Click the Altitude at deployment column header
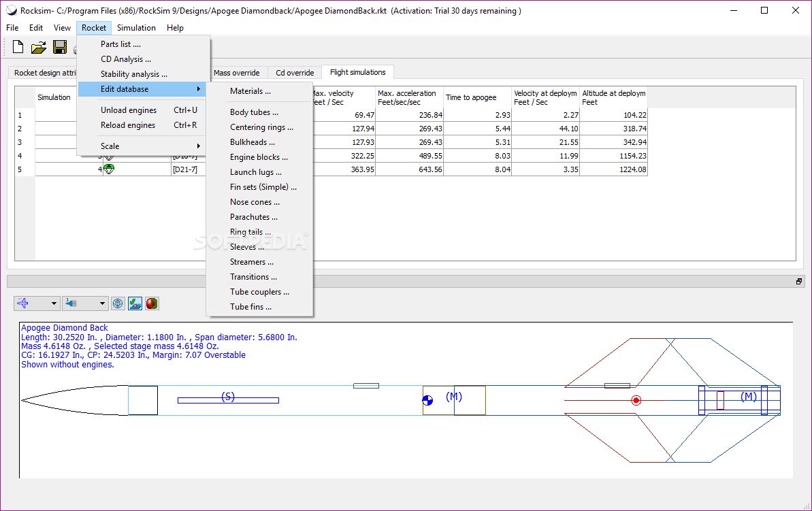 click(x=614, y=97)
